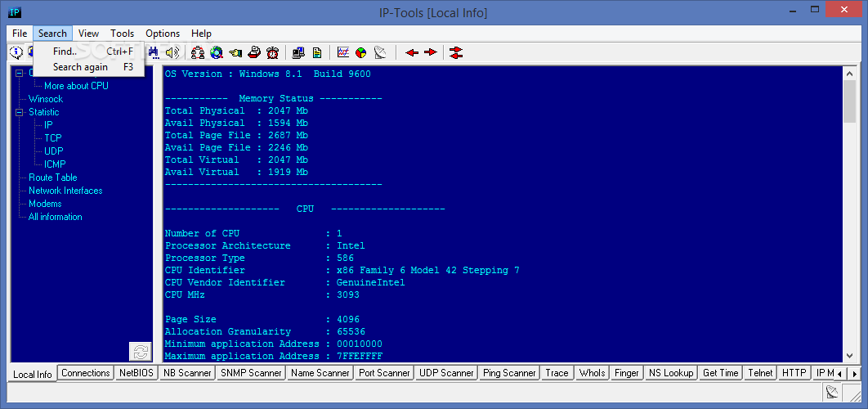This screenshot has height=409, width=868.
Task: Open the network people toolbar icon
Action: click(198, 52)
